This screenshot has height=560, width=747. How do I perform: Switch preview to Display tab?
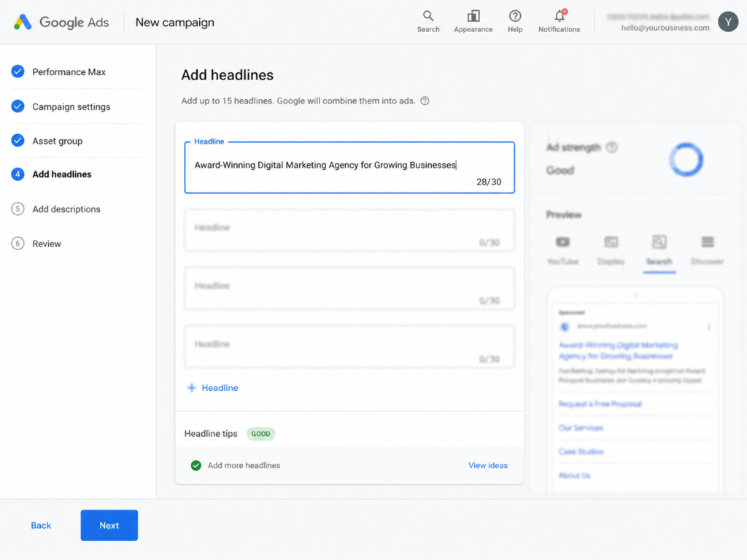tap(611, 251)
